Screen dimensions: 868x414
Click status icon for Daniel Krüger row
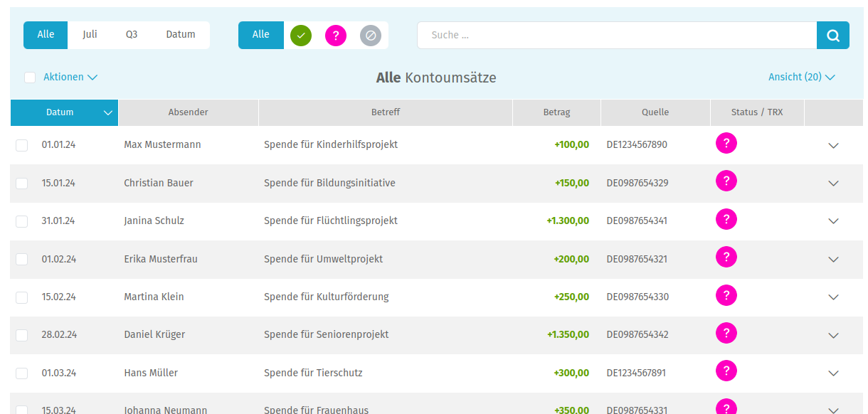[x=726, y=333]
